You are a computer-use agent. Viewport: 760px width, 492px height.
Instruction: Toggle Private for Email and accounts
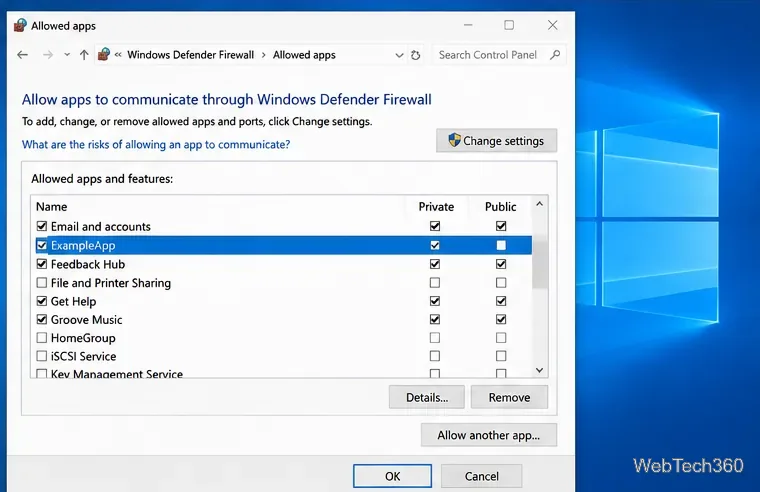click(435, 226)
